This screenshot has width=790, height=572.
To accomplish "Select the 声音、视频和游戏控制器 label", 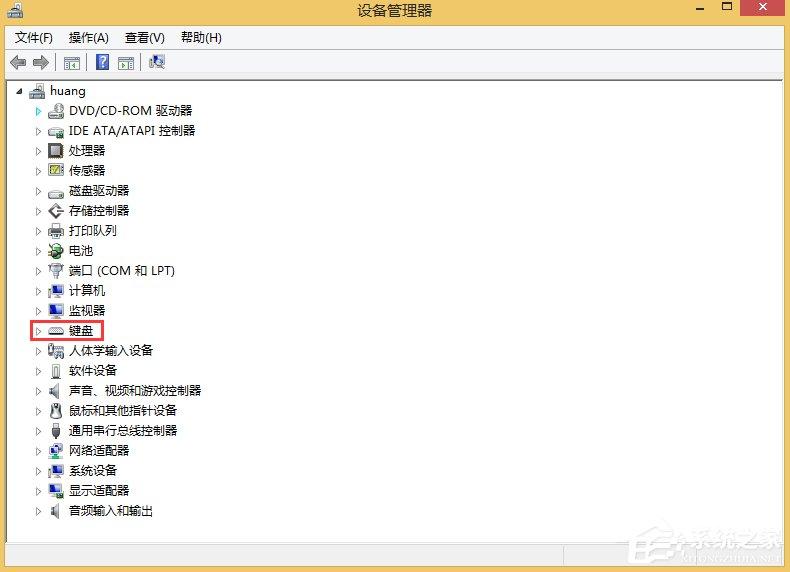I will (135, 391).
